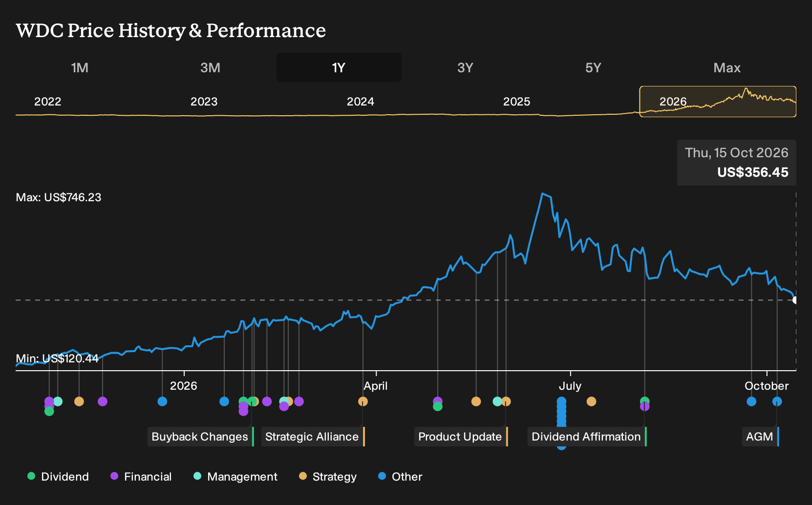Click the green Dividend dot above Dividend Affirmation

(x=645, y=400)
